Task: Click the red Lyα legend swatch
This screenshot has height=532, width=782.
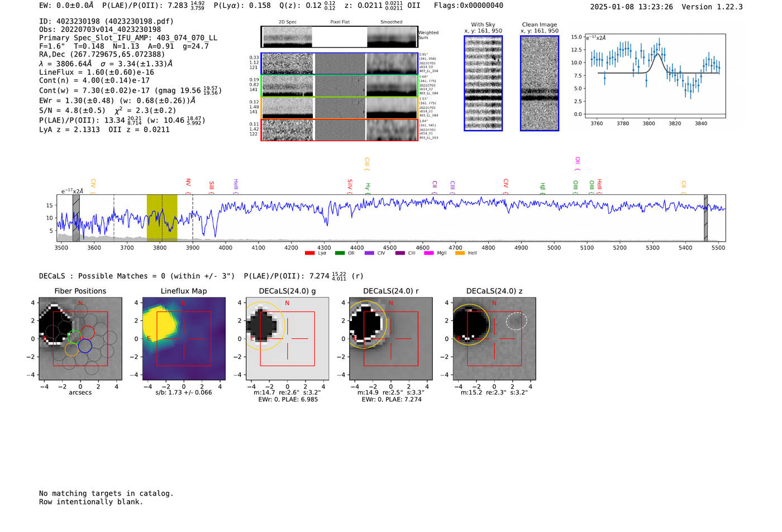Action: coord(309,253)
